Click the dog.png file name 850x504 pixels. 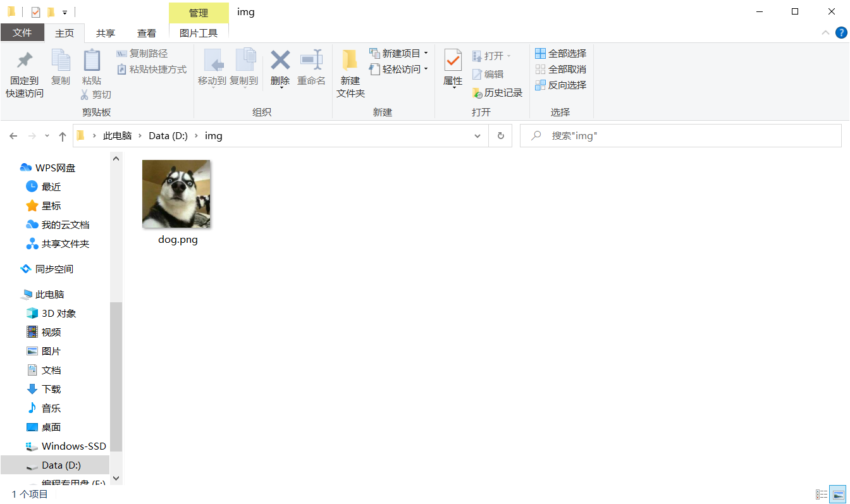click(x=178, y=240)
